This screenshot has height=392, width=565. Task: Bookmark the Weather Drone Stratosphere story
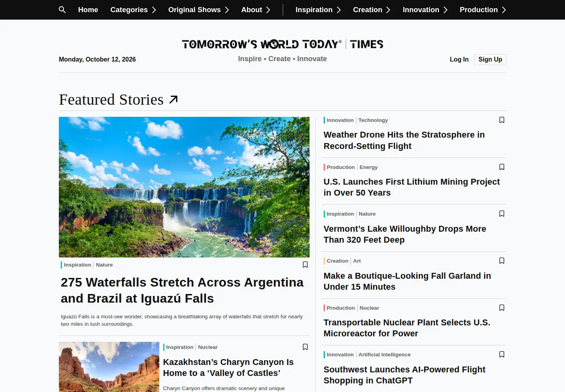tap(501, 120)
